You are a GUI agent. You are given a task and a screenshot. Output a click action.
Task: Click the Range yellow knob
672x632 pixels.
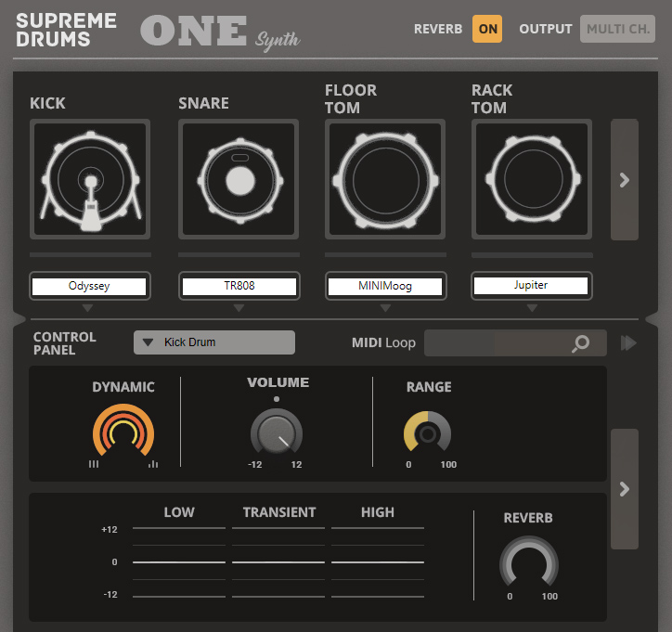coord(427,433)
